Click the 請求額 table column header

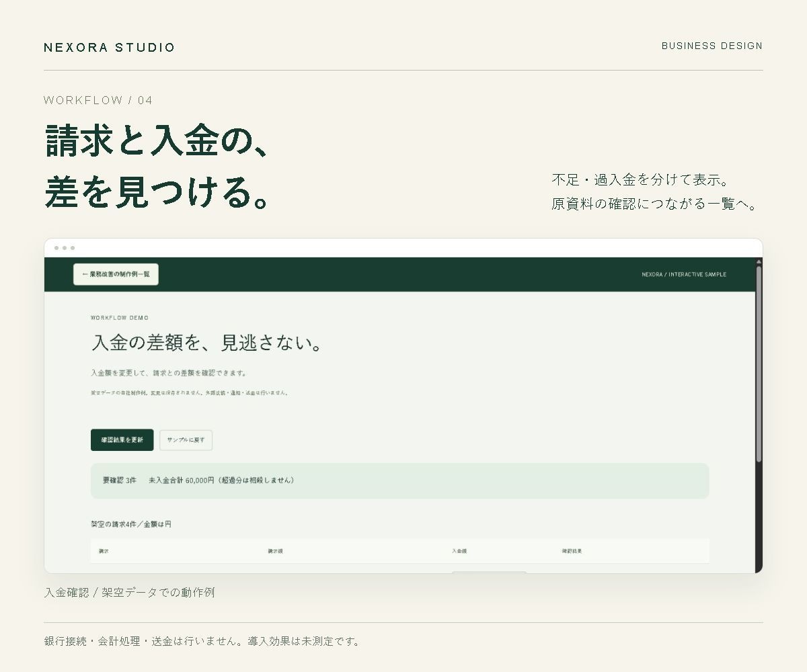(275, 551)
